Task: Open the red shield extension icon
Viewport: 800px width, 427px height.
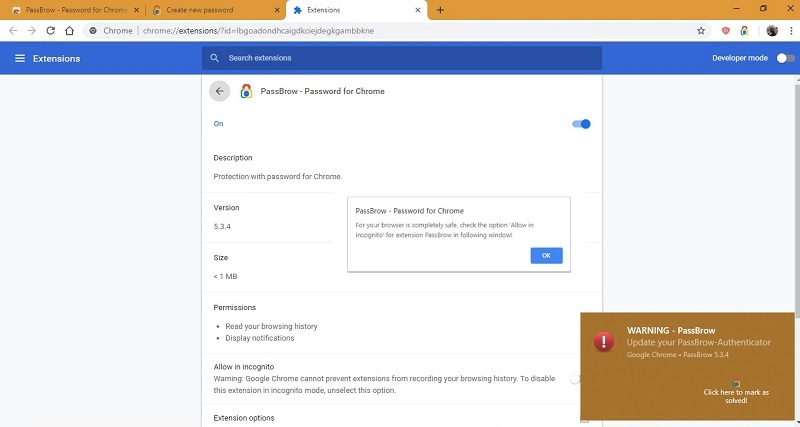Action: click(726, 31)
